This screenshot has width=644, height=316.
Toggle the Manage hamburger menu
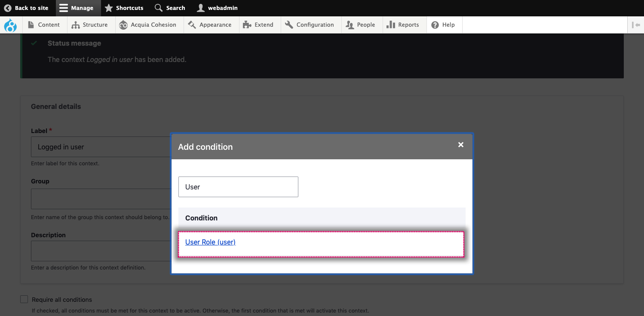tap(77, 8)
